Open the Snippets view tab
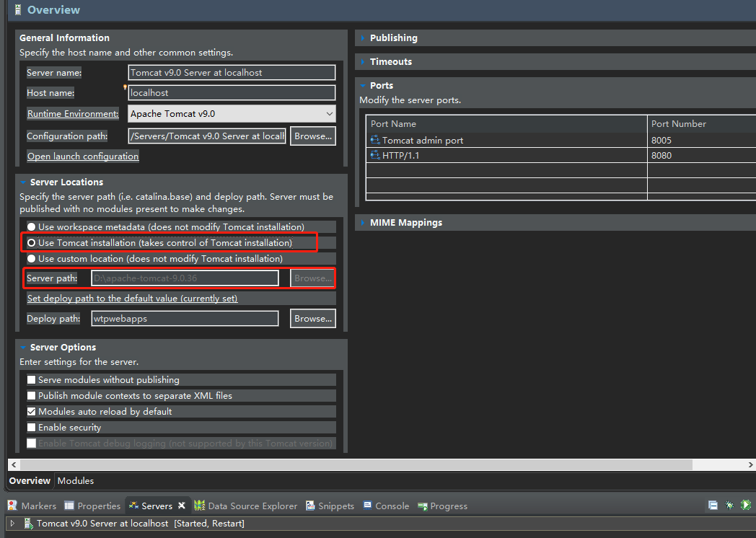The width and height of the screenshot is (756, 538). [330, 506]
